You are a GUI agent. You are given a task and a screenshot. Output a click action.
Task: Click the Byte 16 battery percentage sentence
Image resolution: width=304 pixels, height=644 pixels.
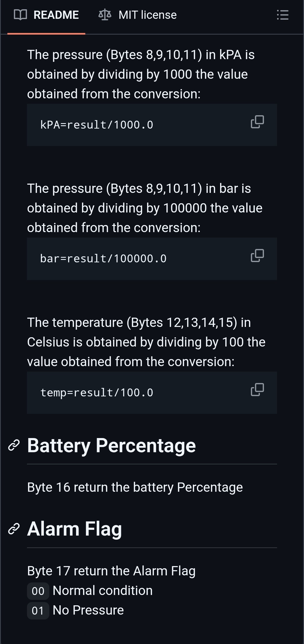[135, 487]
